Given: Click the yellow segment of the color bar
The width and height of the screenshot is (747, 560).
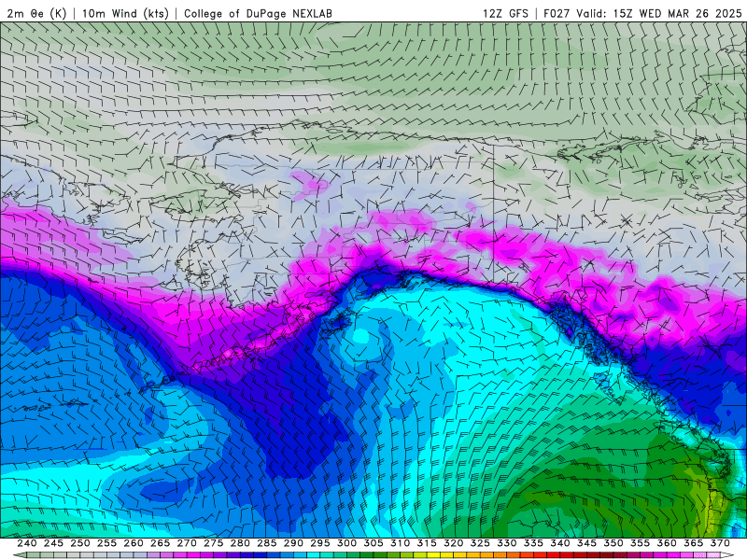Looking at the screenshot, I should pyautogui.click(x=433, y=555).
